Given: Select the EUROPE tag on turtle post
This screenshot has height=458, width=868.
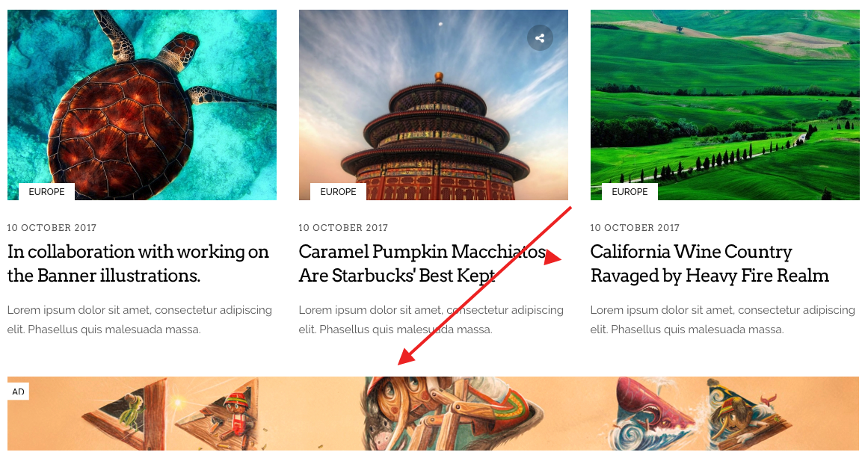Looking at the screenshot, I should (46, 191).
